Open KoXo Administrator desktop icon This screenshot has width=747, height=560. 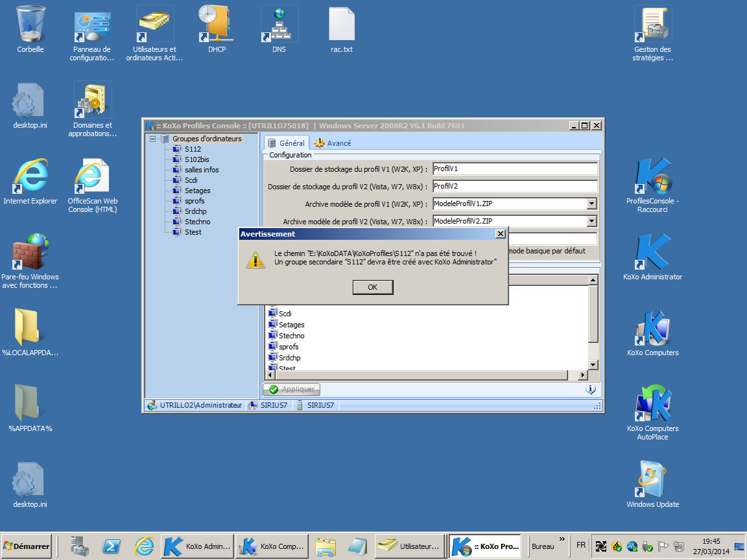tap(653, 257)
